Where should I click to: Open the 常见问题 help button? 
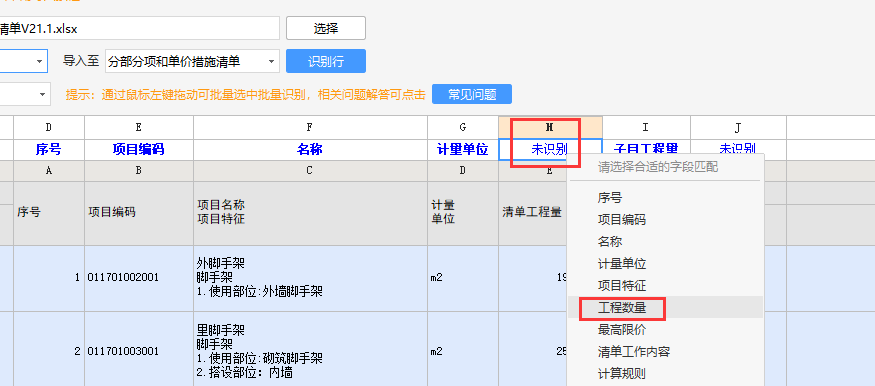click(472, 94)
